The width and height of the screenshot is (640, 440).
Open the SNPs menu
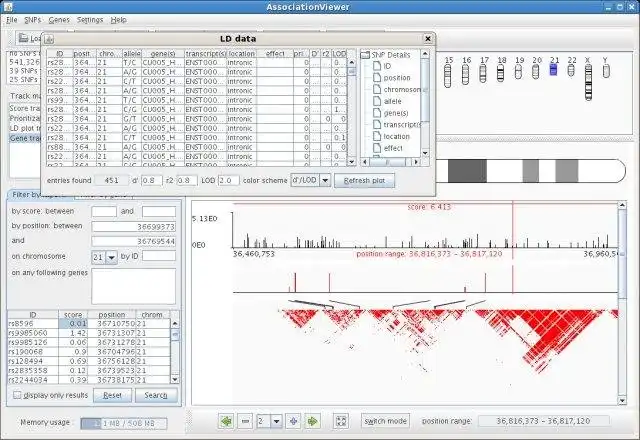33,20
